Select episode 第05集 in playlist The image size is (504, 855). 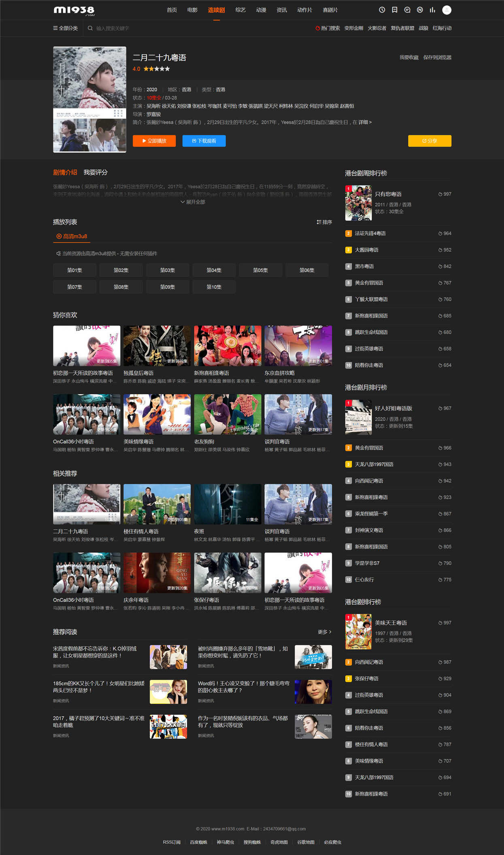(x=260, y=270)
